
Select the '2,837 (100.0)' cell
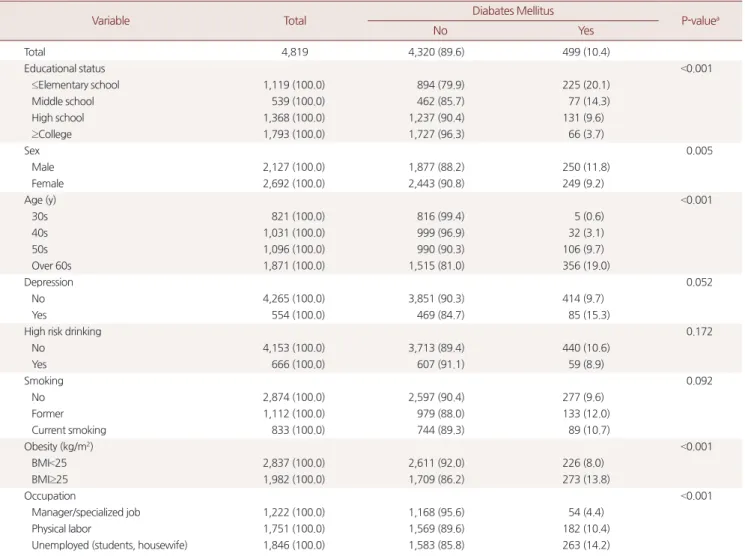click(x=294, y=463)
